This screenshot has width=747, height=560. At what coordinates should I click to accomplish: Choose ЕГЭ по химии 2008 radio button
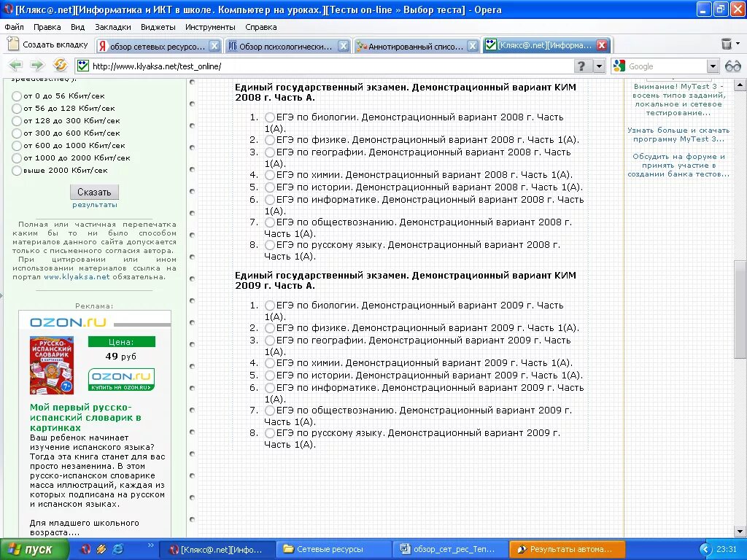tap(270, 175)
